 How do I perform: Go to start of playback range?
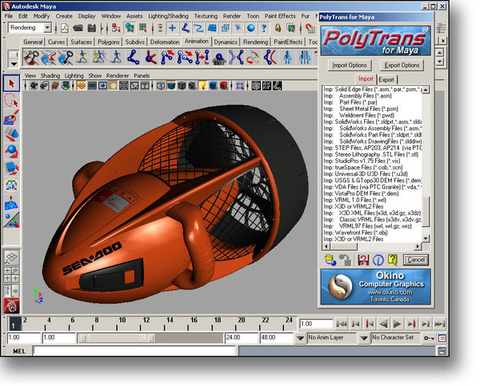coord(341,324)
